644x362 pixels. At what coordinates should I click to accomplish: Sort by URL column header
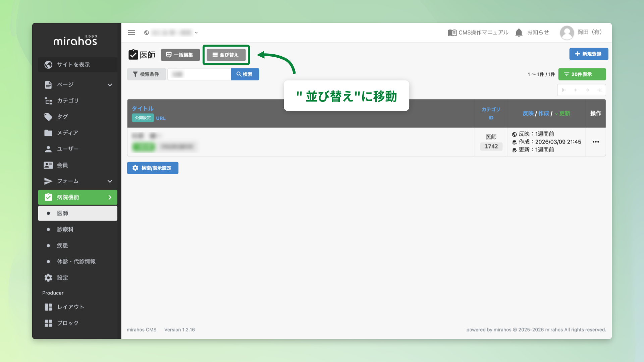click(161, 118)
